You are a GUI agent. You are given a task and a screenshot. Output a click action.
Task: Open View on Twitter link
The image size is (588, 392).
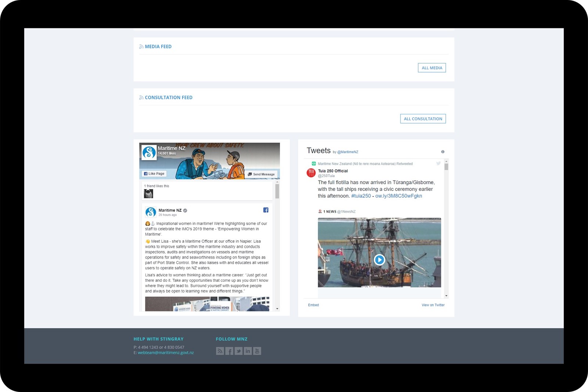433,305
